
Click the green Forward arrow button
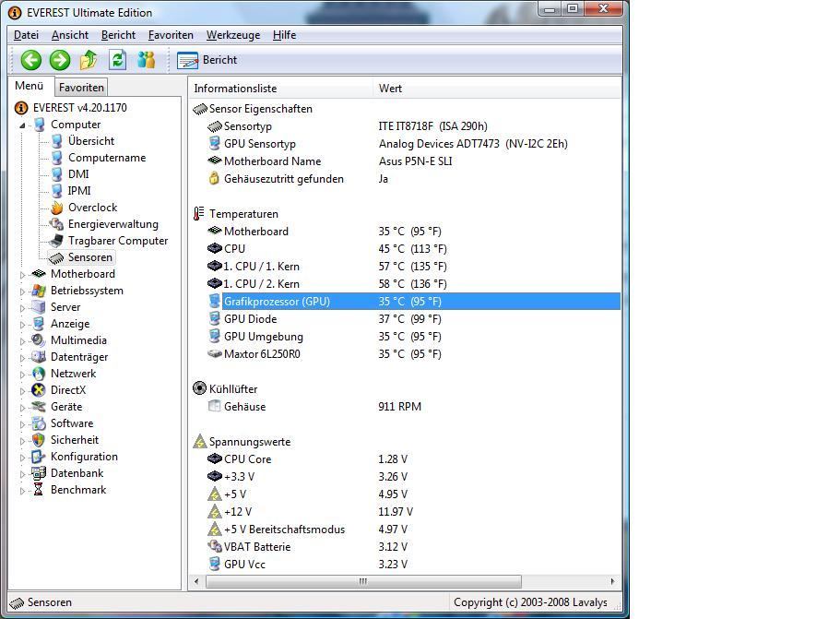click(x=60, y=60)
